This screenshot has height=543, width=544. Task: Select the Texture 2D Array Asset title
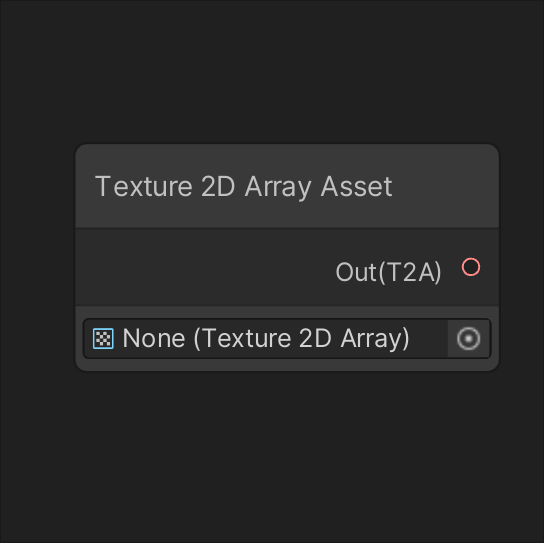[244, 187]
